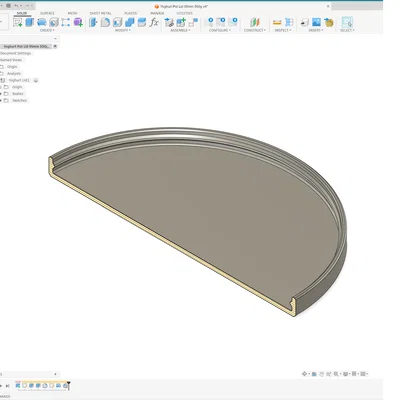
Task: Click the Select tool icon
Action: coord(347,22)
